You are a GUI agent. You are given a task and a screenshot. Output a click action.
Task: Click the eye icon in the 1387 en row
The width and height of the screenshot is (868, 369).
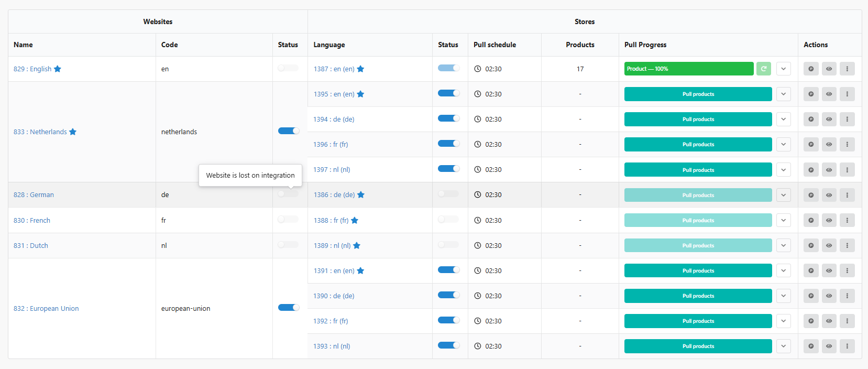tap(829, 69)
